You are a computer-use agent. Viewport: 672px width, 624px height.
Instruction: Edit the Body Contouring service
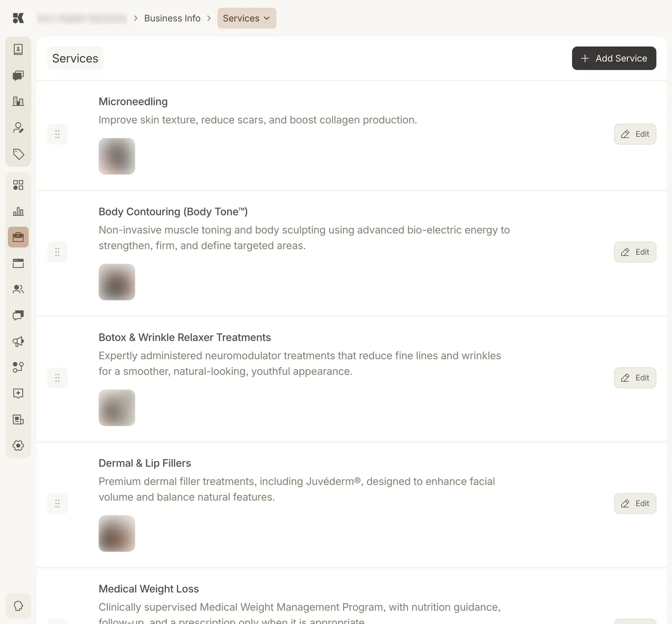[x=635, y=252]
